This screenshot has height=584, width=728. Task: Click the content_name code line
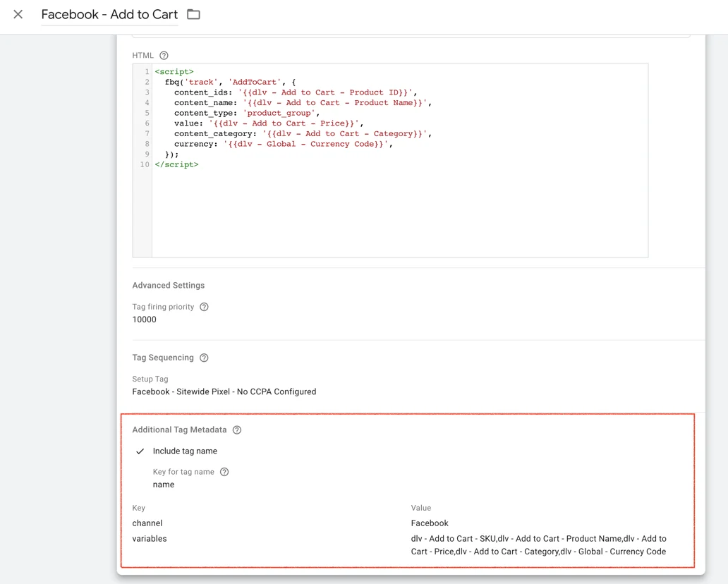(x=303, y=102)
